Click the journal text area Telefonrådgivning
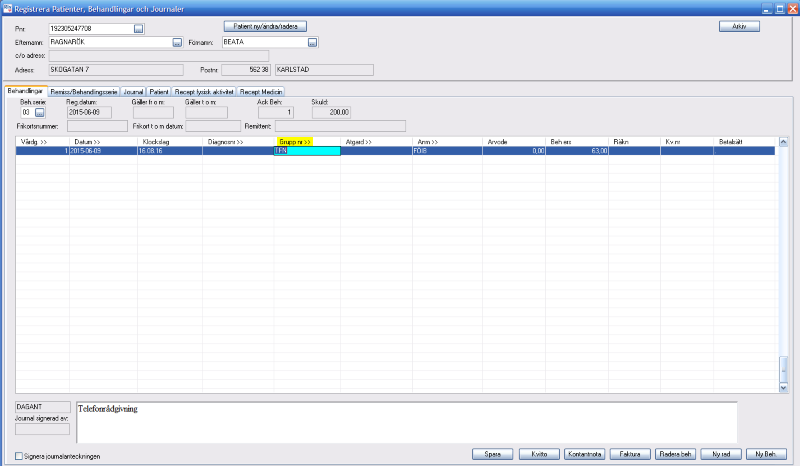The height and width of the screenshot is (466, 800). pyautogui.click(x=407, y=423)
